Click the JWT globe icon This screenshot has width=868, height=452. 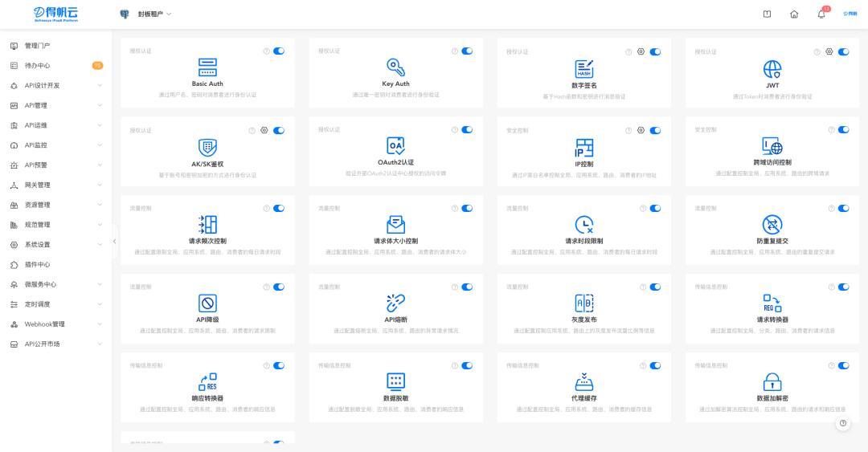coord(772,69)
